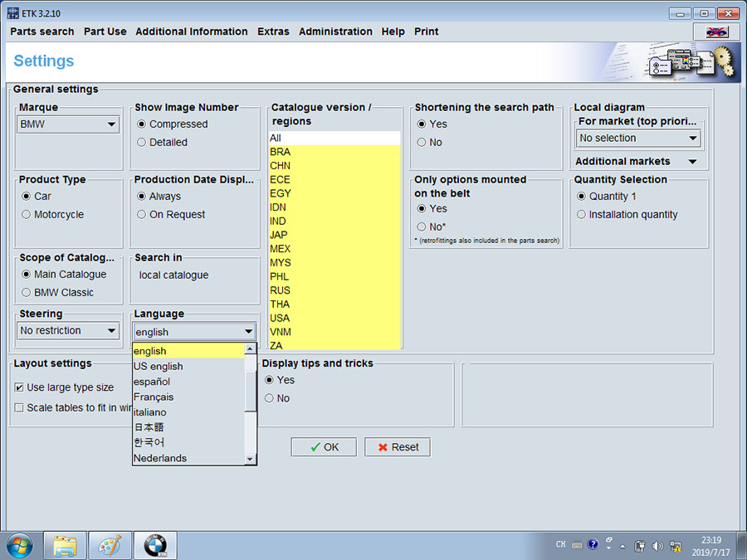The height and width of the screenshot is (560, 747).
Task: Click the Reset button
Action: point(398,447)
